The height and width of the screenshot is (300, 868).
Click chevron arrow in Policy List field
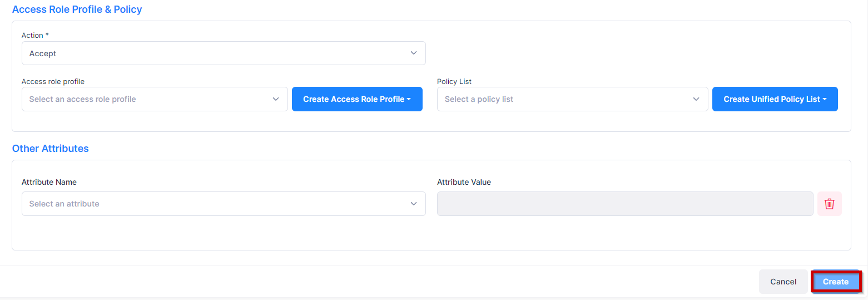[x=696, y=99]
